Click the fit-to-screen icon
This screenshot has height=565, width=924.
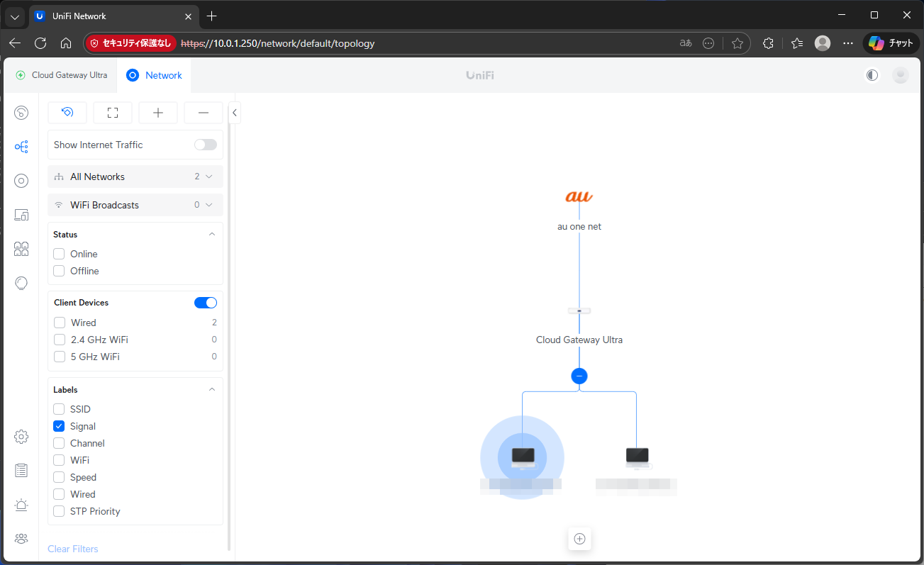pyautogui.click(x=113, y=113)
